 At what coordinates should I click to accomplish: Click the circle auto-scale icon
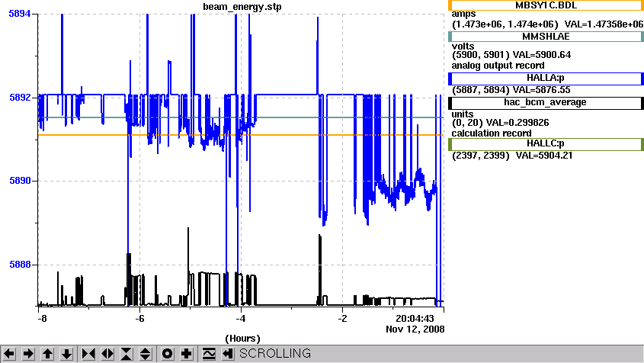(x=168, y=354)
